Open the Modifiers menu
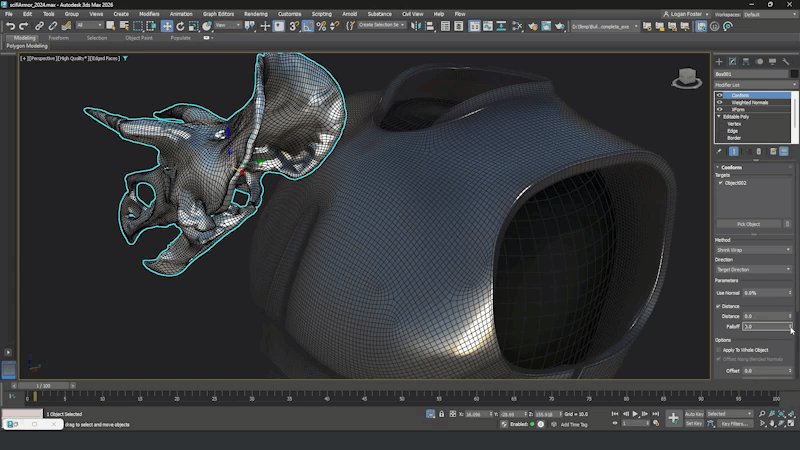 pos(149,14)
